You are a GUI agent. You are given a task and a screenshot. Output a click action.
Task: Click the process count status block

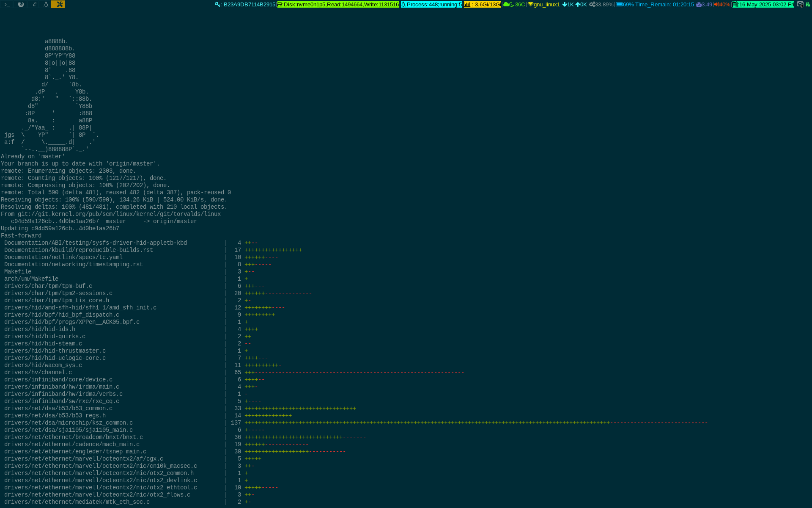(431, 5)
